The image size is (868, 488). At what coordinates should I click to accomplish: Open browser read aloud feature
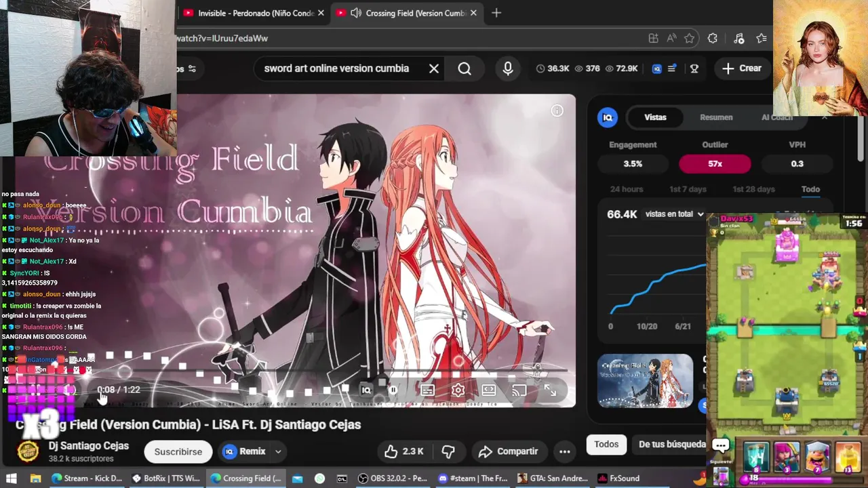(671, 39)
